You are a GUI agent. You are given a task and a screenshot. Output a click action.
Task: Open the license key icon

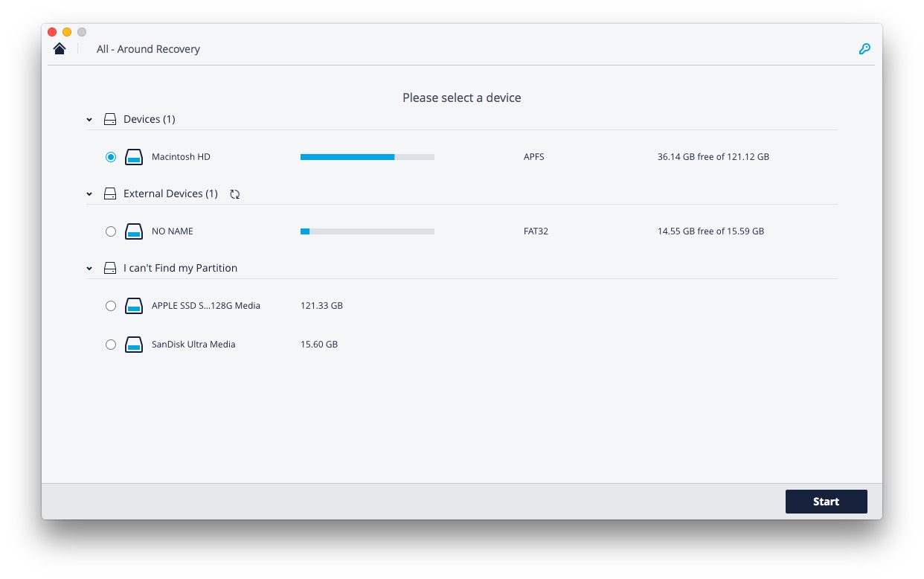point(864,49)
